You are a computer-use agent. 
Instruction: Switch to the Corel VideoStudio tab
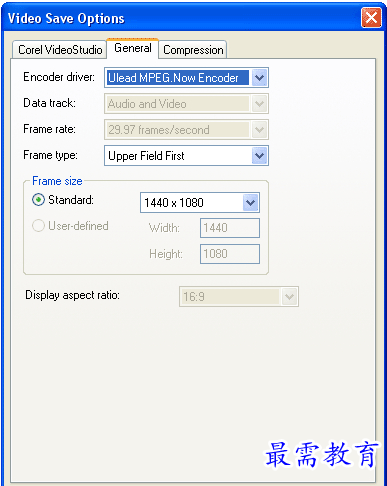click(x=60, y=50)
